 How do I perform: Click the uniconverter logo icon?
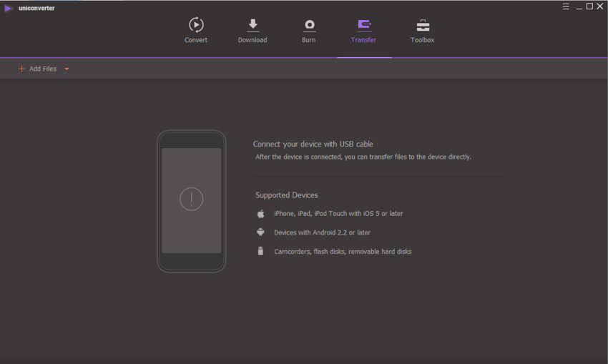(9, 8)
